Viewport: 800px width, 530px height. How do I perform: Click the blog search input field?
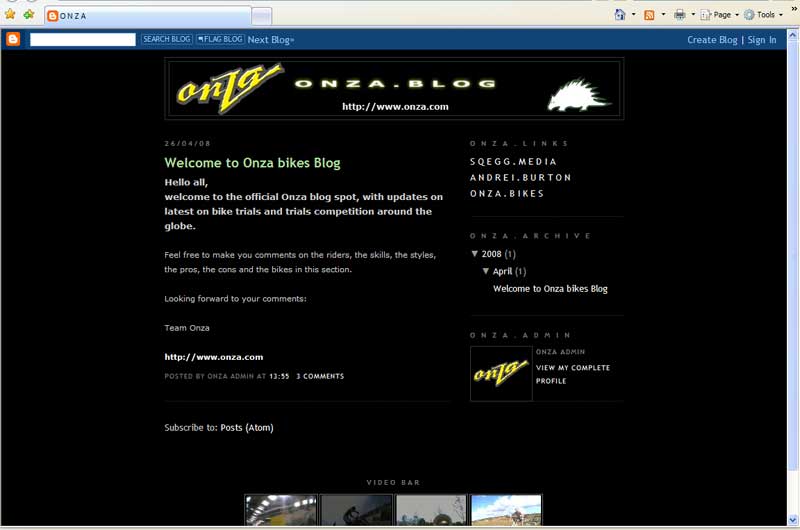coord(83,39)
